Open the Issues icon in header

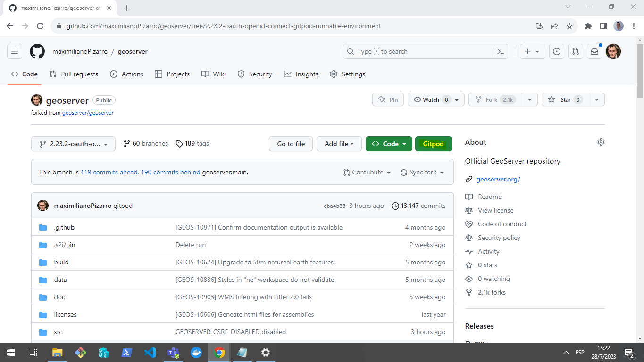557,51
